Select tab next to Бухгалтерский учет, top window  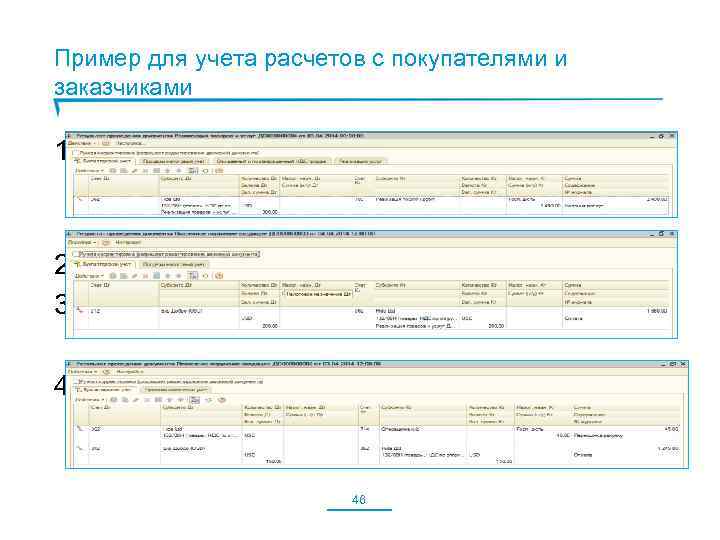click(173, 161)
